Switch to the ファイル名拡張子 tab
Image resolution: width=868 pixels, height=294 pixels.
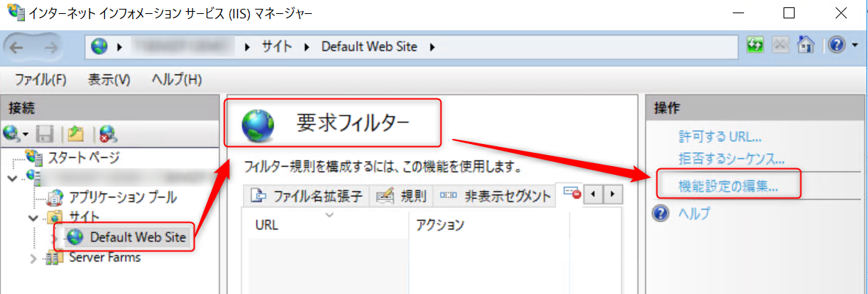(x=307, y=195)
